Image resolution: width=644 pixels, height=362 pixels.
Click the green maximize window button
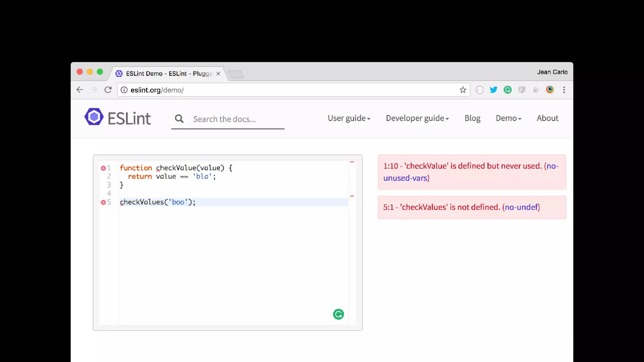pos(100,72)
